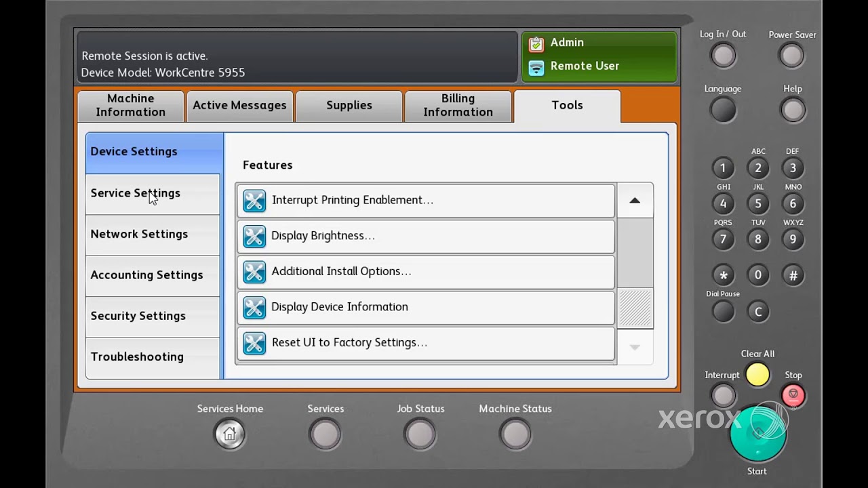The height and width of the screenshot is (488, 868).
Task: Click keypad digit 1
Action: click(723, 168)
